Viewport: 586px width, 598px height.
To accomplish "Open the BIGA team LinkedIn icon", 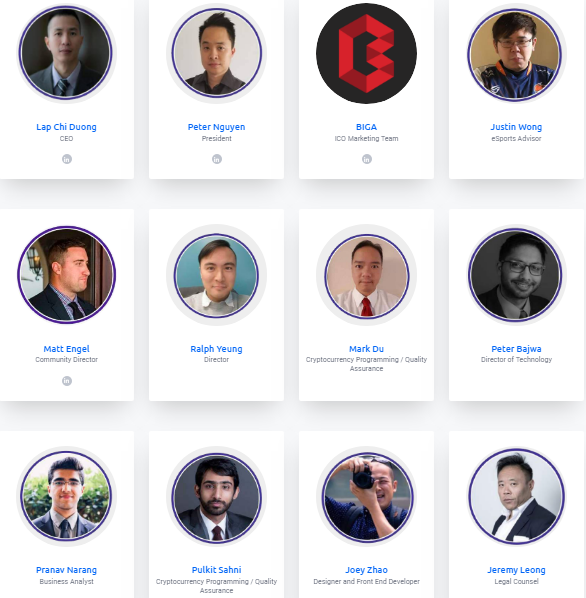I will [366, 159].
